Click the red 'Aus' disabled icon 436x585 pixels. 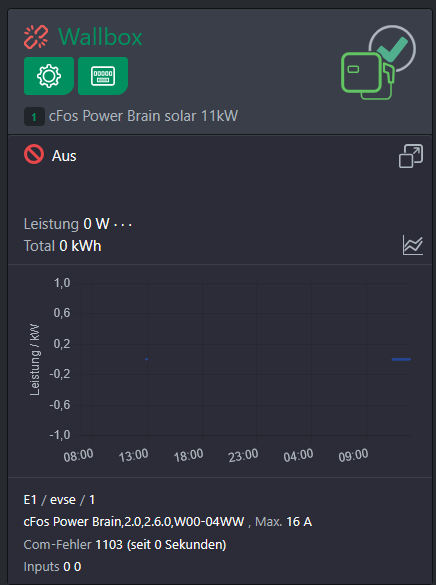click(x=34, y=154)
